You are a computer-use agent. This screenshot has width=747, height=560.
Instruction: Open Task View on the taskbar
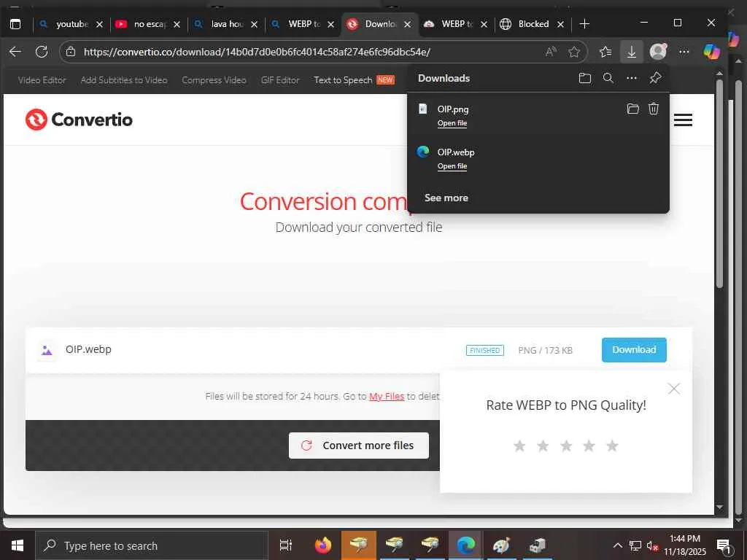[285, 545]
